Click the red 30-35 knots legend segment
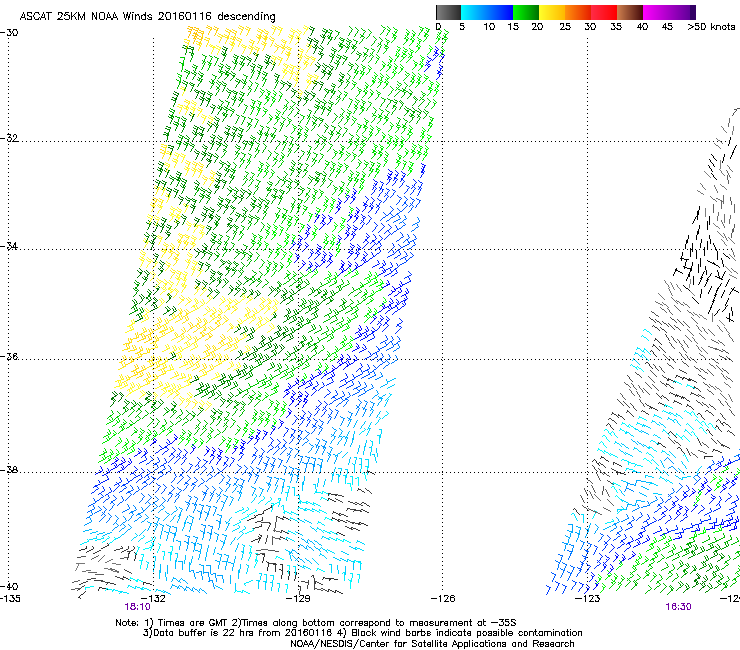Image resolution: width=740 pixels, height=650 pixels. 604,12
